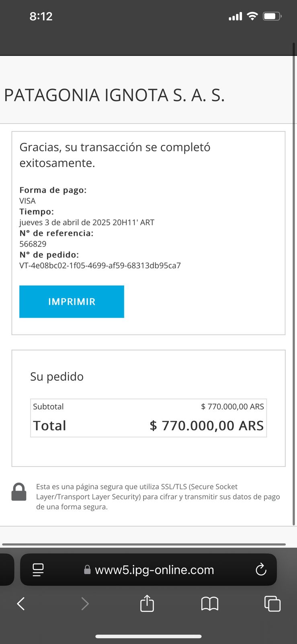
Task: Tap the vertical page scrollbar
Action: point(294,282)
